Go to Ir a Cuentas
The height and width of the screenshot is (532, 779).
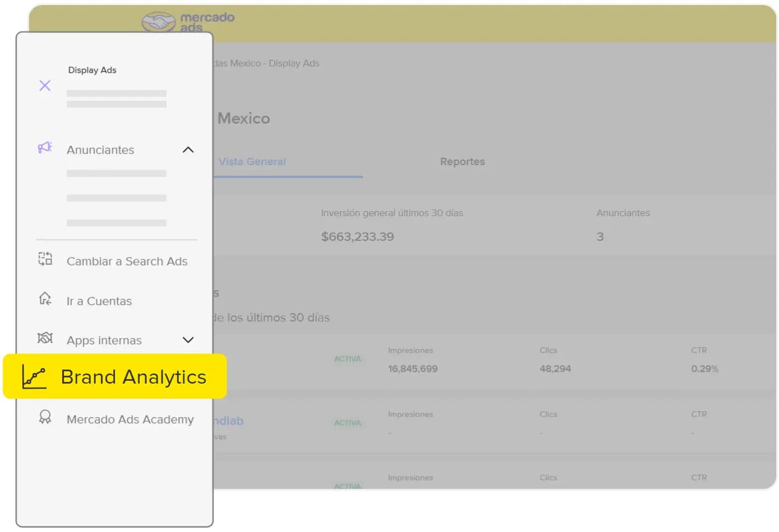point(99,301)
